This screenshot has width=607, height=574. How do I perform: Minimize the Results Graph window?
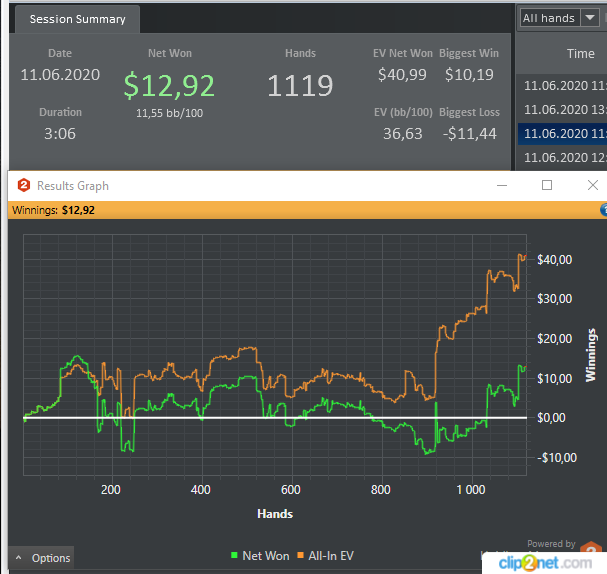[x=502, y=185]
